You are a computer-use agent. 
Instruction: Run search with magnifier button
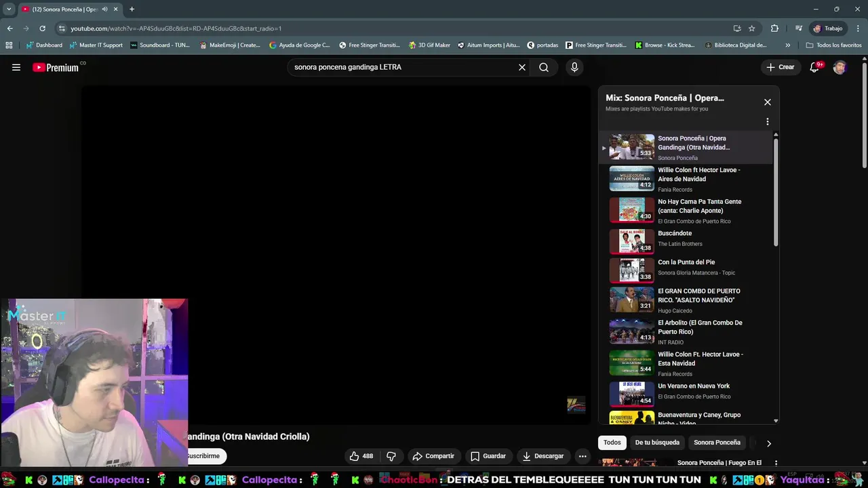click(x=544, y=67)
